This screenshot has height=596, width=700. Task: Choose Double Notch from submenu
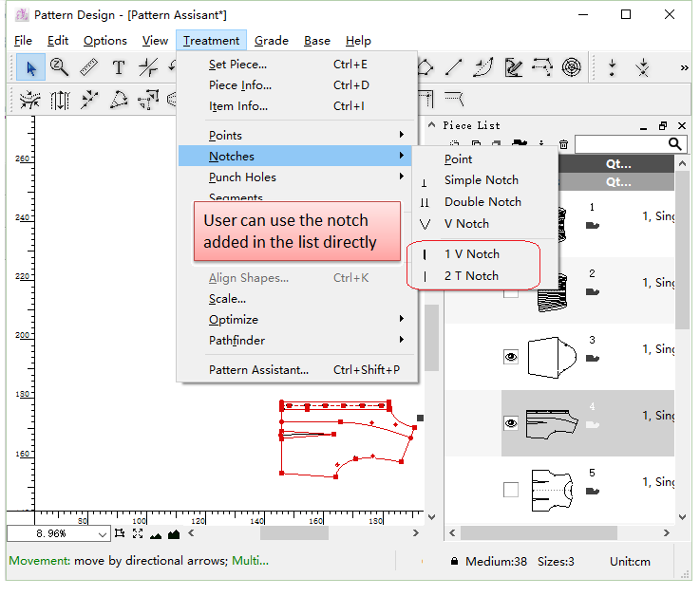point(482,202)
